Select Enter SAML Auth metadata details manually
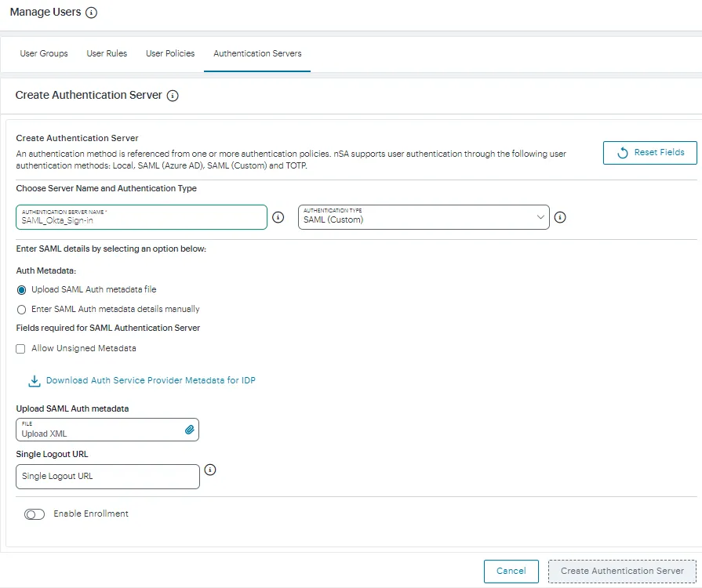Image resolution: width=702 pixels, height=588 pixels. click(21, 310)
